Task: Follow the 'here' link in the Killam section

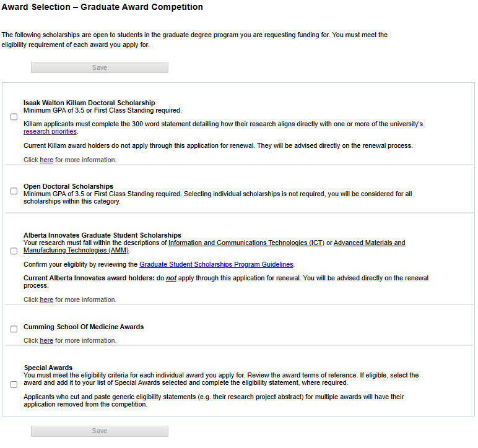Action: coord(46,160)
